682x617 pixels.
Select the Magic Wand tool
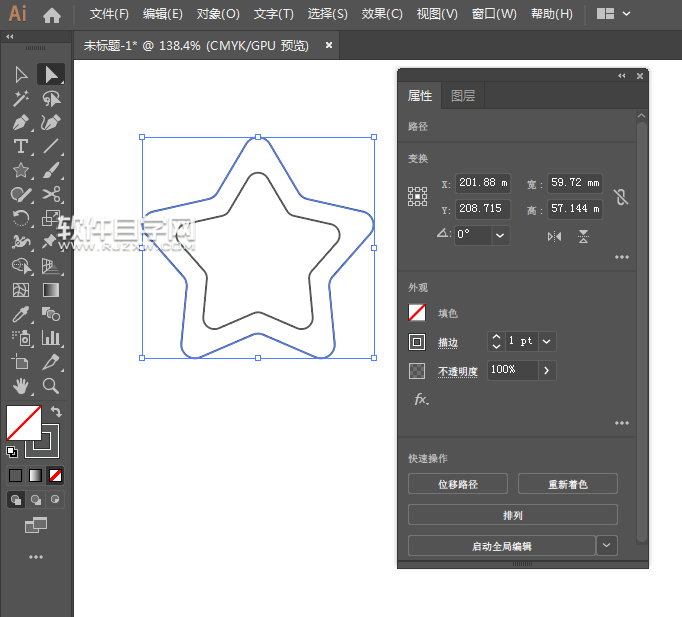coord(20,99)
